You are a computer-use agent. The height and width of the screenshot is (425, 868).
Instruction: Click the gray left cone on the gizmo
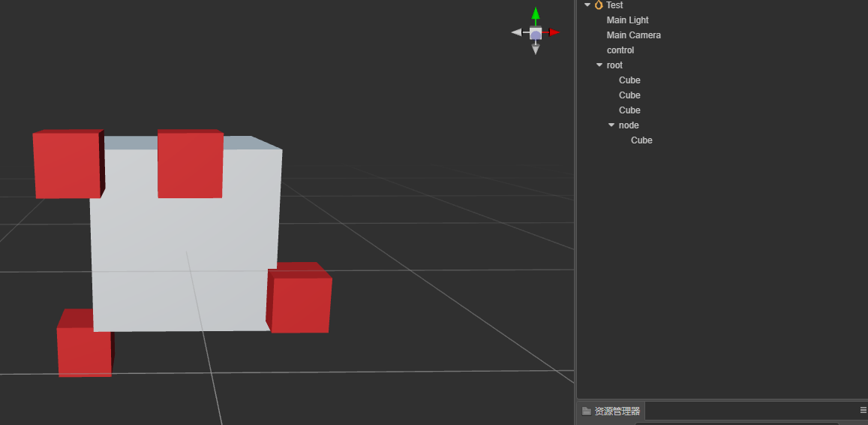(x=516, y=32)
